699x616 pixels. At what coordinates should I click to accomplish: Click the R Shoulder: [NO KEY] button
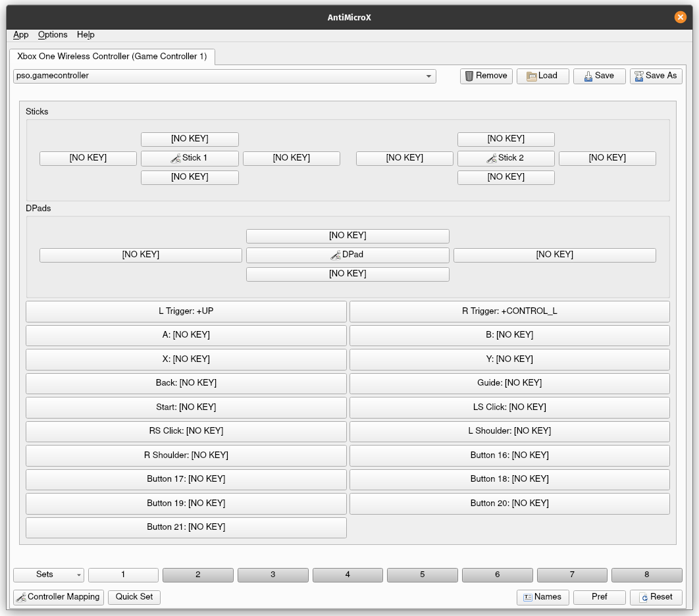pyautogui.click(x=186, y=455)
